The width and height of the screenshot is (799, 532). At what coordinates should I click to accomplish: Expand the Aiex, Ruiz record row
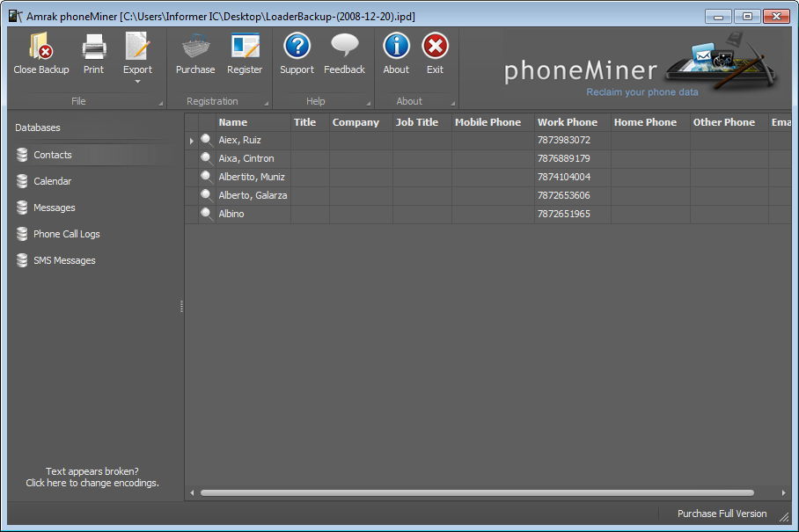coord(191,140)
